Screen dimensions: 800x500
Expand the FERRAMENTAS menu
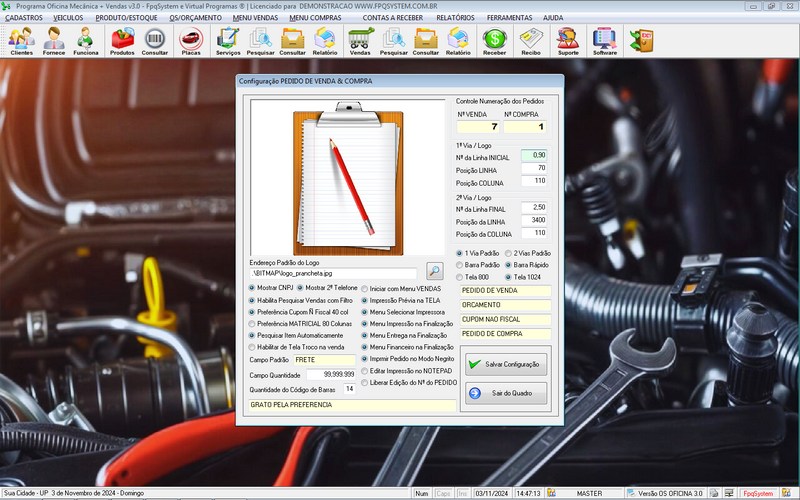(x=509, y=18)
